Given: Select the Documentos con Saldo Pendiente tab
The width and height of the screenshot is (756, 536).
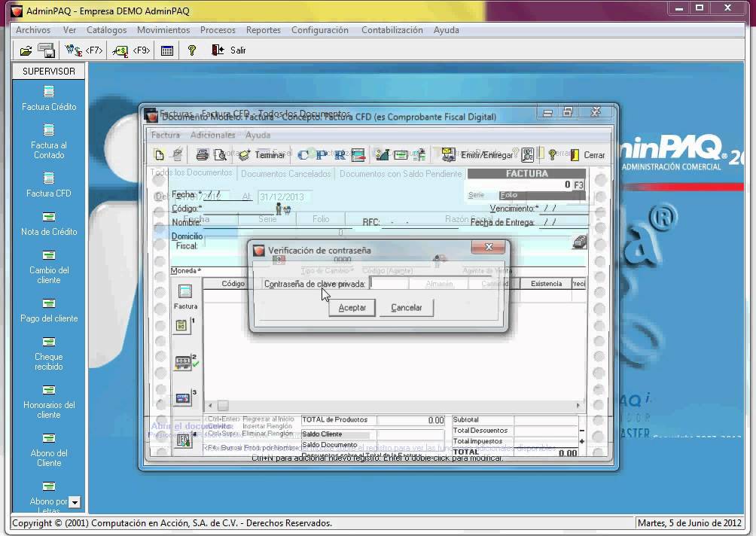Looking at the screenshot, I should 401,174.
